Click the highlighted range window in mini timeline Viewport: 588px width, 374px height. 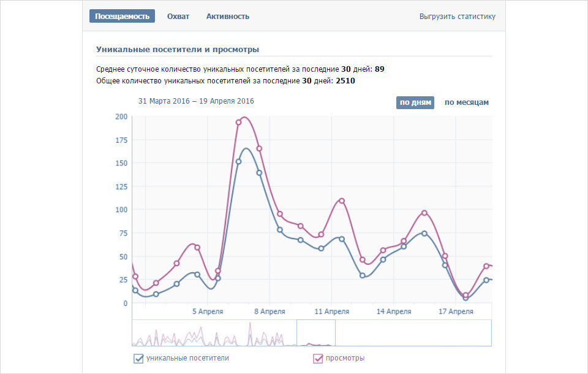316,333
